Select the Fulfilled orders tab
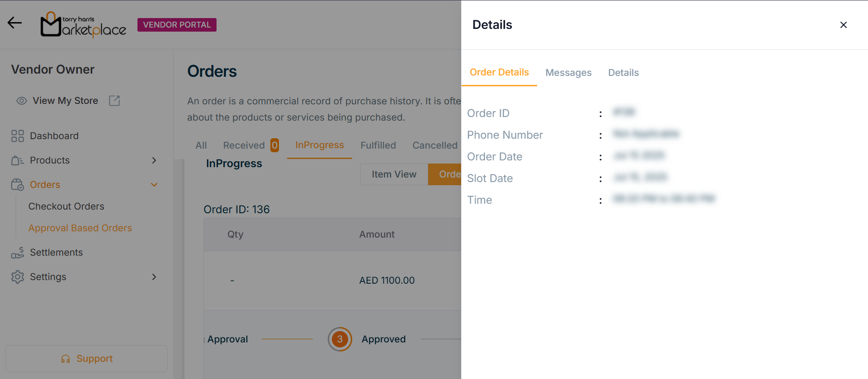Screen dimensions: 868x379 [378, 145]
